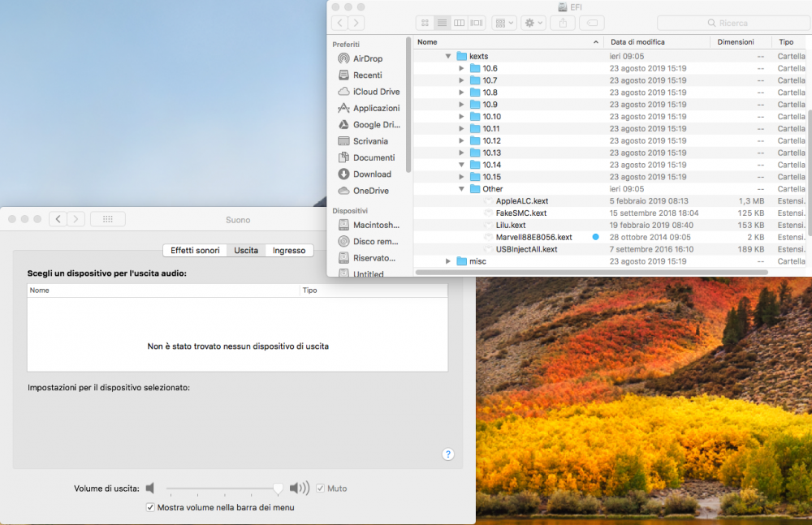The width and height of the screenshot is (812, 525).
Task: Go back in Finder window
Action: (x=339, y=23)
